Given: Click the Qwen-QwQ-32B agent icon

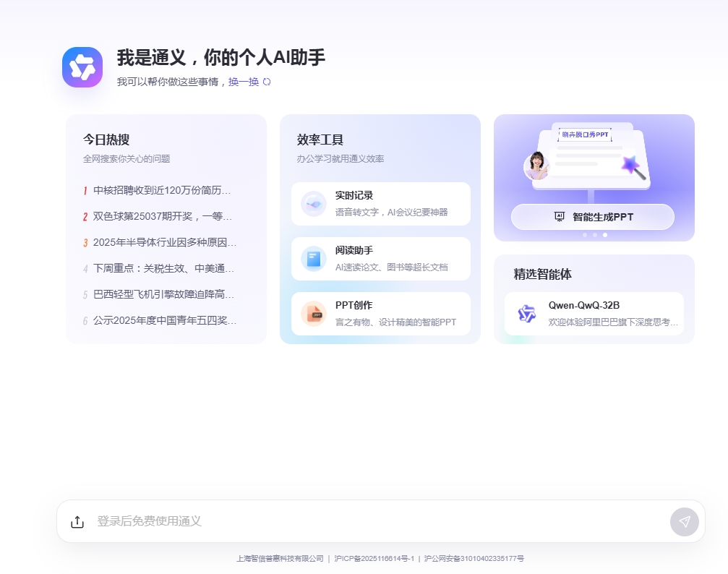Looking at the screenshot, I should point(527,314).
